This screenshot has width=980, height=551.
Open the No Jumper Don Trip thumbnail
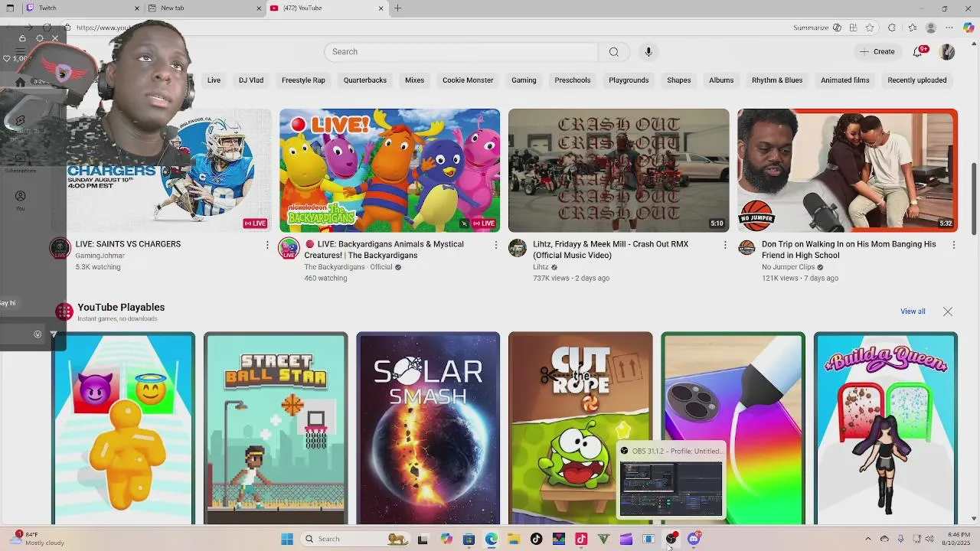[848, 170]
